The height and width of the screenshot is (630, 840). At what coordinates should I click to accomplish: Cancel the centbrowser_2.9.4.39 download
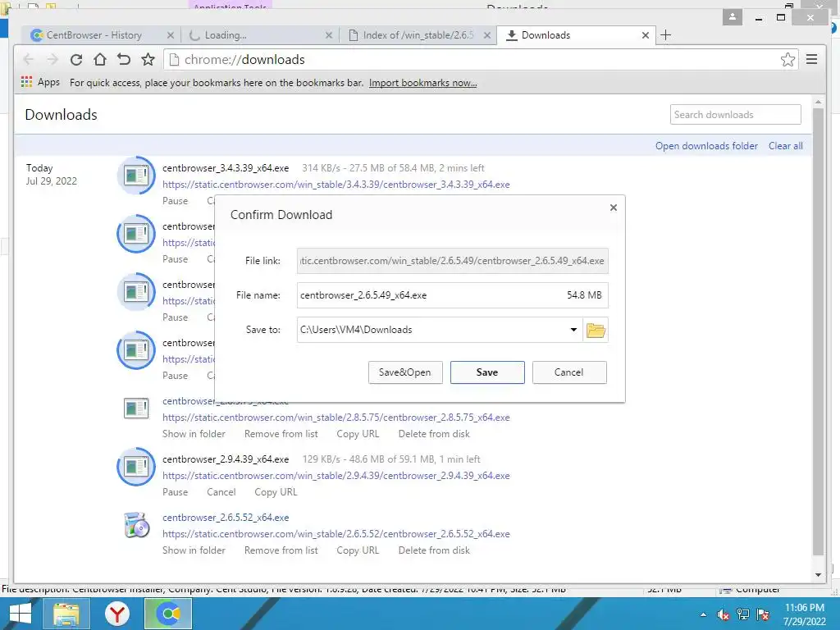pyautogui.click(x=221, y=492)
